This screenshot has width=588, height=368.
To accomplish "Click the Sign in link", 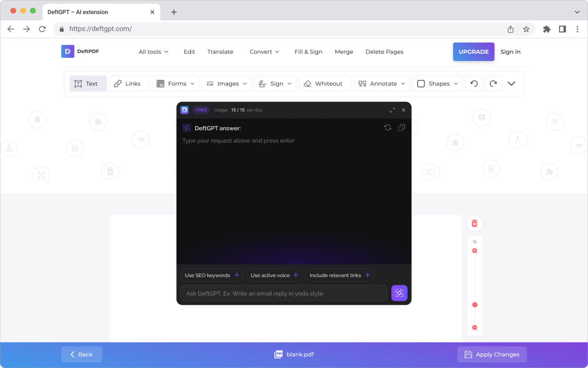I will 510,52.
